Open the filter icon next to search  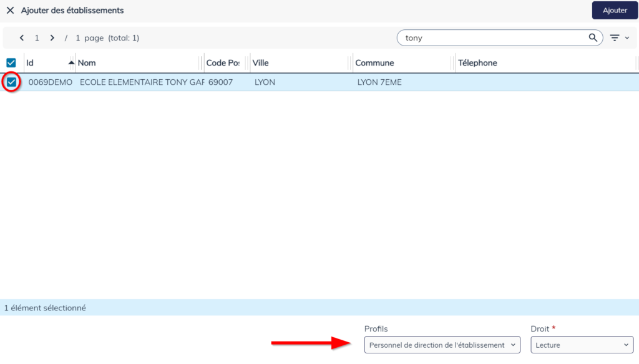(x=615, y=37)
